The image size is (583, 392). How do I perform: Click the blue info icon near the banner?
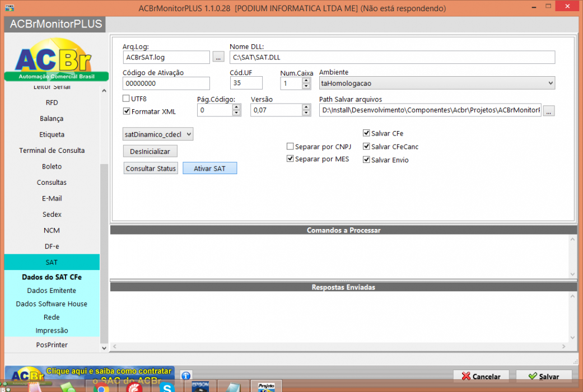[186, 376]
